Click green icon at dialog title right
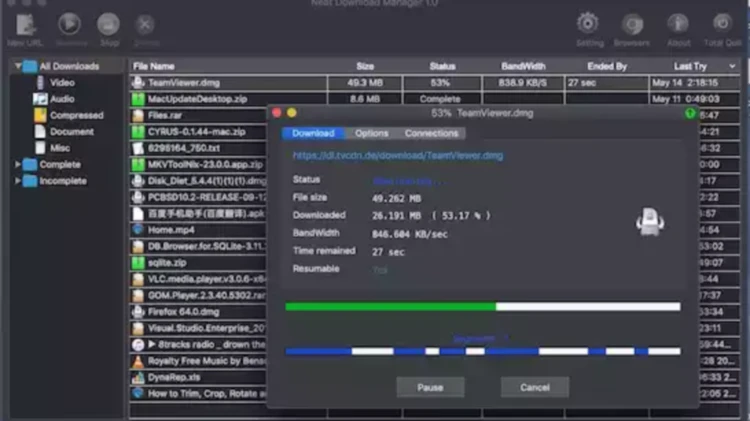The image size is (750, 421). click(690, 113)
